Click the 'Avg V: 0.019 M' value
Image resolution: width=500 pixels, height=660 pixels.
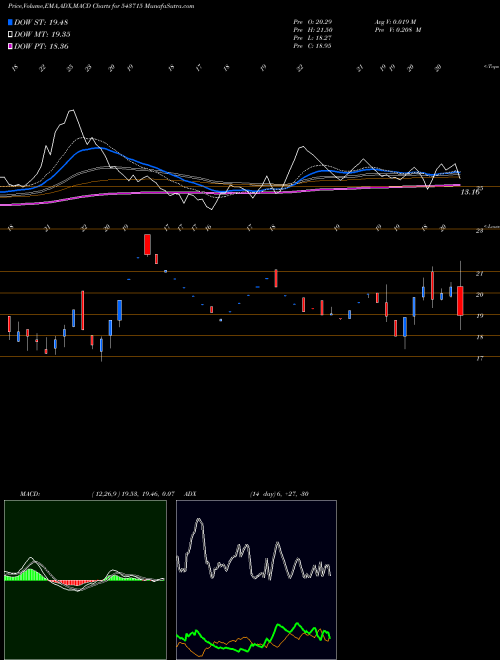[395, 21]
